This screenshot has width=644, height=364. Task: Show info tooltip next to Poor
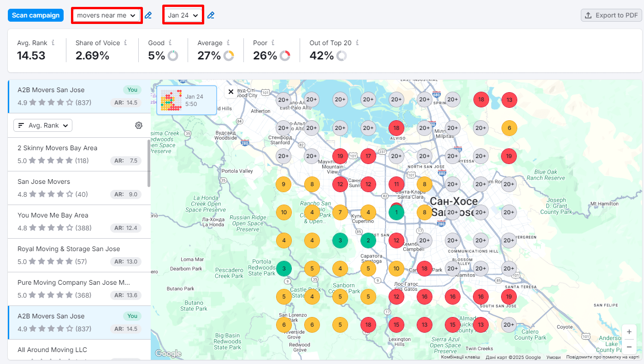click(x=273, y=42)
